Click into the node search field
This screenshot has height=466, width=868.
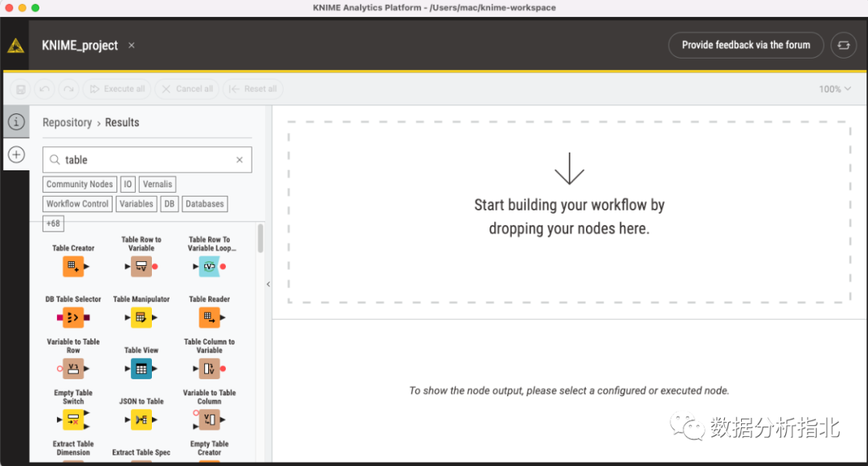tap(147, 160)
